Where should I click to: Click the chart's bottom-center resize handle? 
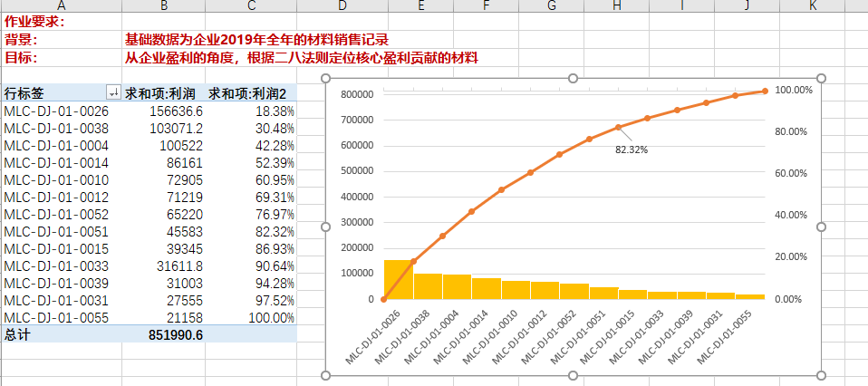click(x=573, y=375)
